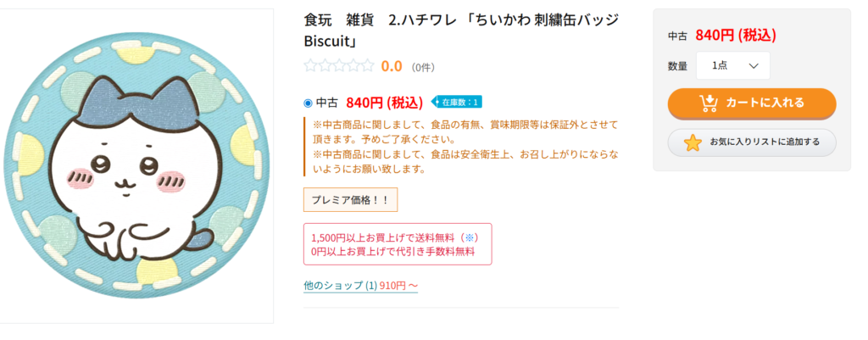Screen dimensions: 868x340
Task: Click the cart icon on the orange button
Action: pyautogui.click(x=709, y=103)
